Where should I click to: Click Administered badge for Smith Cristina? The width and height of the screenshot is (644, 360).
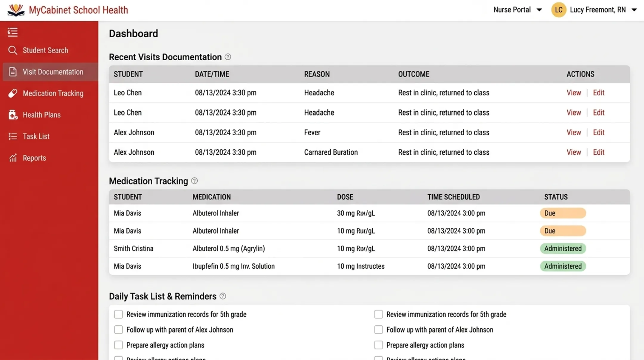pos(563,248)
